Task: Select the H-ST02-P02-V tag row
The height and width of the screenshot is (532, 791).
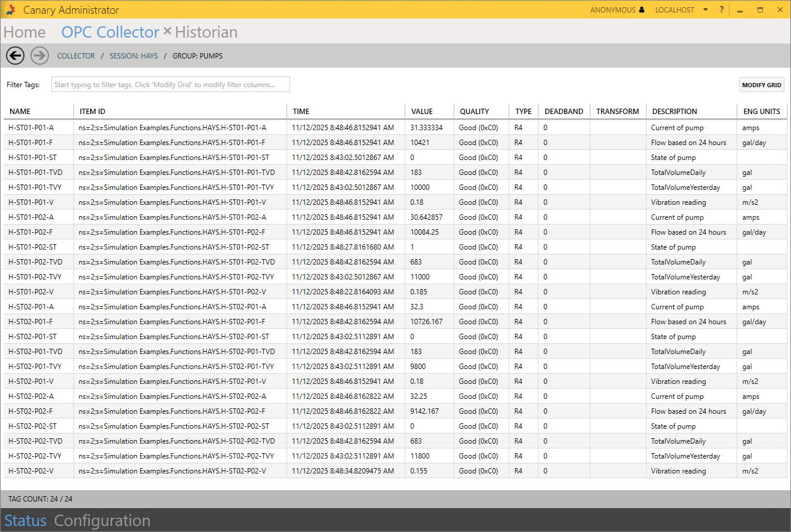Action: (x=31, y=471)
